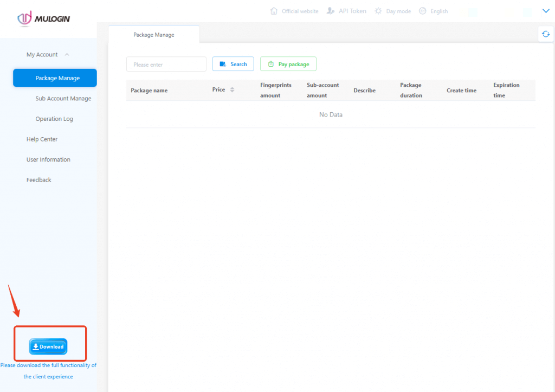Click the Pay package button
Image resolution: width=555 pixels, height=392 pixels.
pyautogui.click(x=288, y=64)
